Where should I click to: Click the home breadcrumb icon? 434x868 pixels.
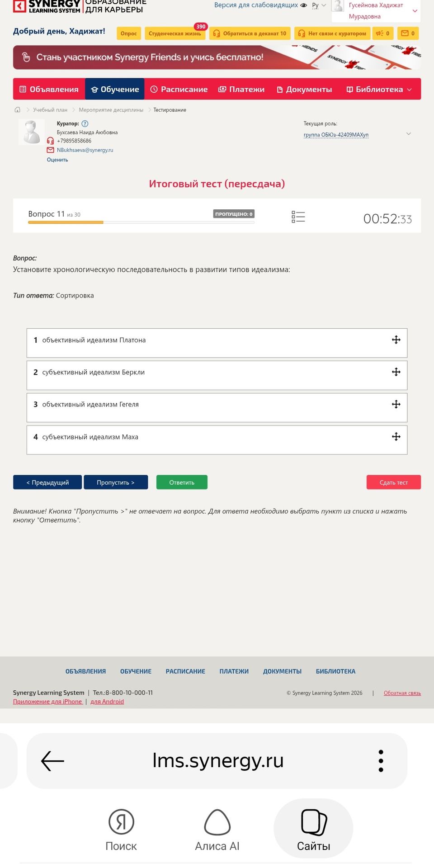point(18,110)
